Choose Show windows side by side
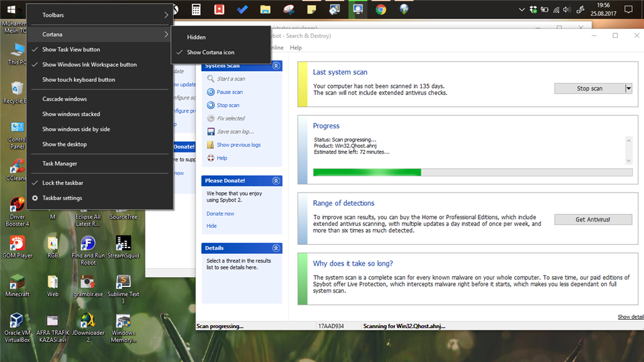644x362 pixels. [x=100, y=129]
